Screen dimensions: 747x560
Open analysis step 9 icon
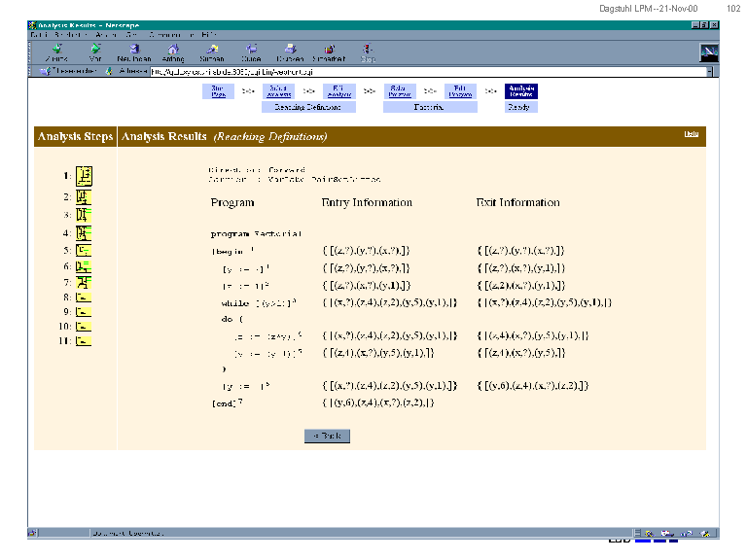pos(85,312)
